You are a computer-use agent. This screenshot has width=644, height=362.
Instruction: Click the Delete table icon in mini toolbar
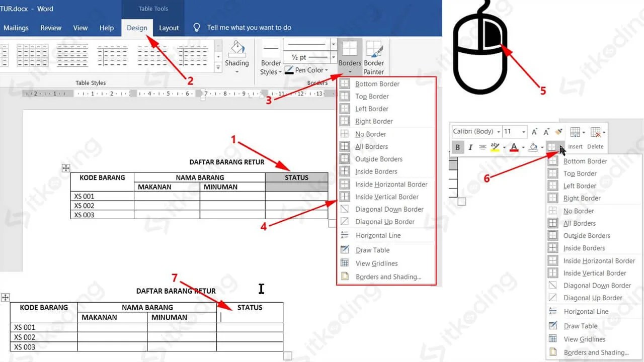point(596,133)
